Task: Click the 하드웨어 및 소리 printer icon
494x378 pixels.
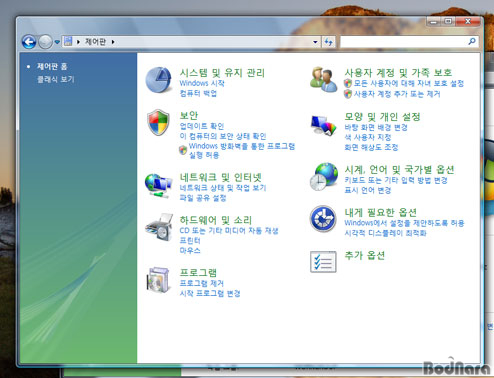Action: pyautogui.click(x=159, y=227)
